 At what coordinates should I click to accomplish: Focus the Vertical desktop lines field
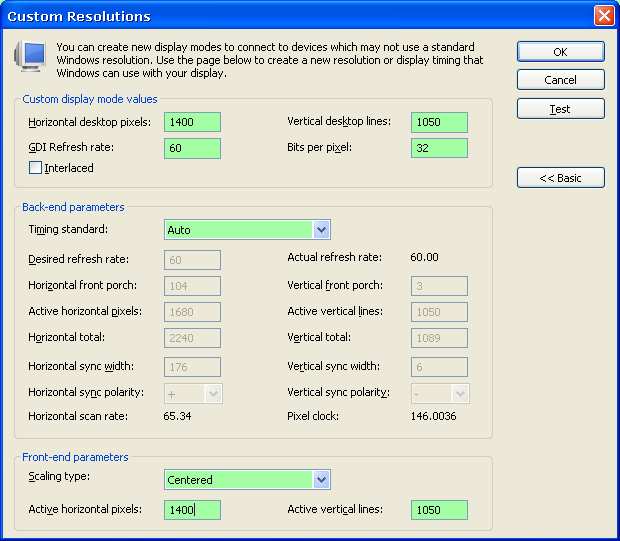coord(439,122)
